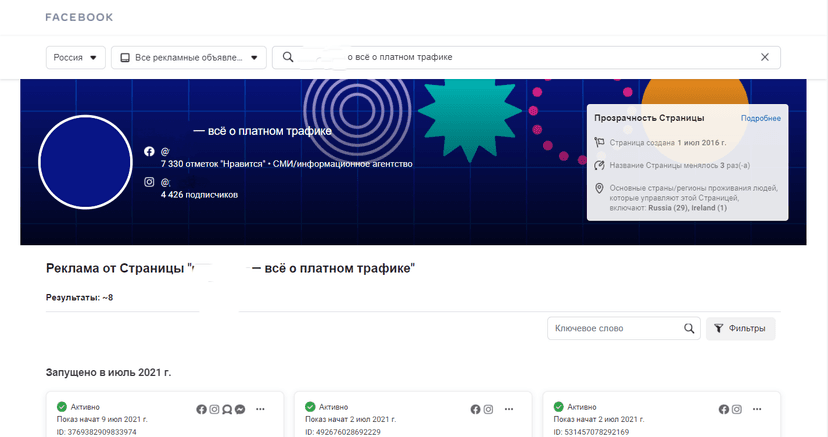
Task: Click the Instagram platform icon on ad 531457078292169
Action: coord(737,409)
